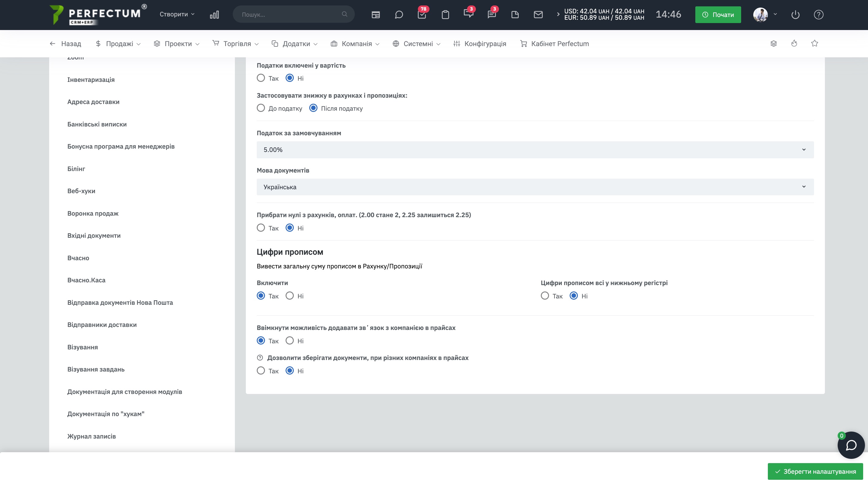The width and height of the screenshot is (868, 481).
Task: Expand the Системні menu
Action: point(416,43)
